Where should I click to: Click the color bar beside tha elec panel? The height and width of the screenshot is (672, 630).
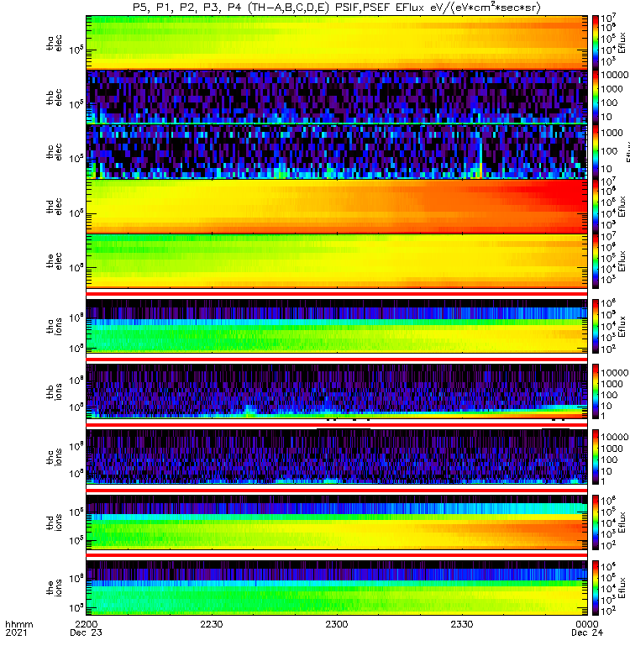click(x=596, y=43)
